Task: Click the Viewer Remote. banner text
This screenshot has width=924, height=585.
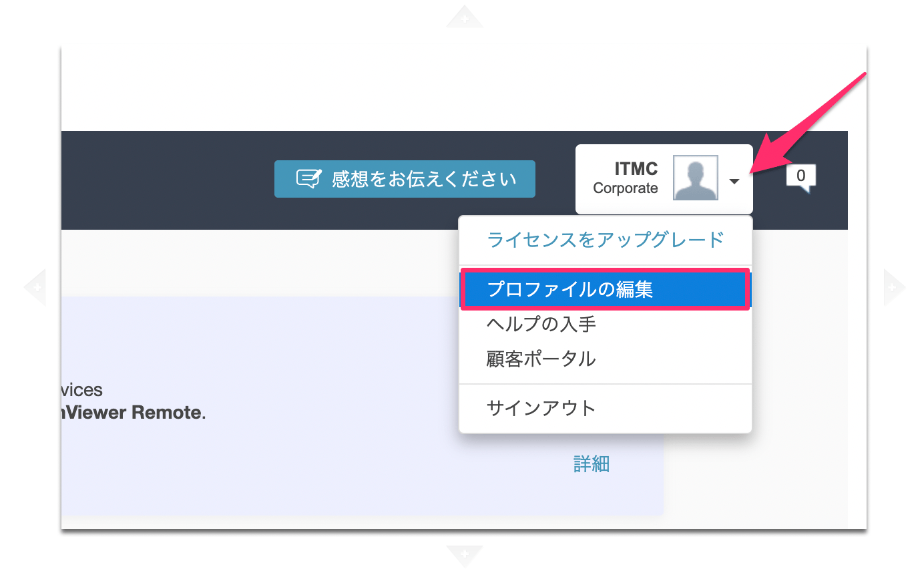Action: pos(134,413)
